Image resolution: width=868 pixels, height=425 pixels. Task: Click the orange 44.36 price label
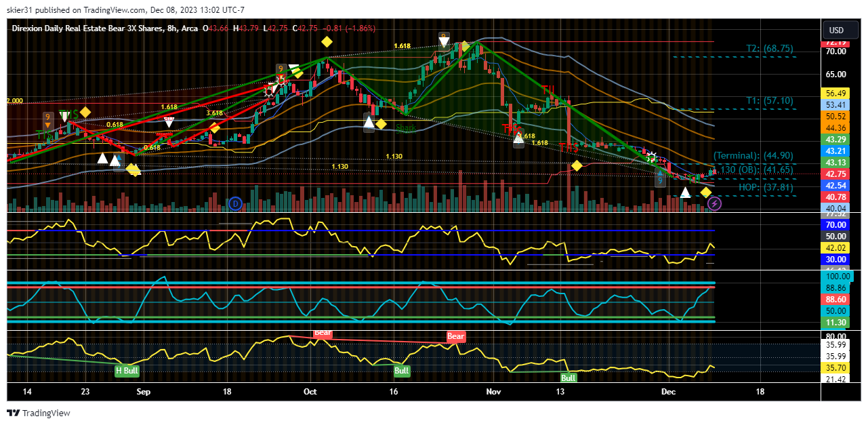836,128
